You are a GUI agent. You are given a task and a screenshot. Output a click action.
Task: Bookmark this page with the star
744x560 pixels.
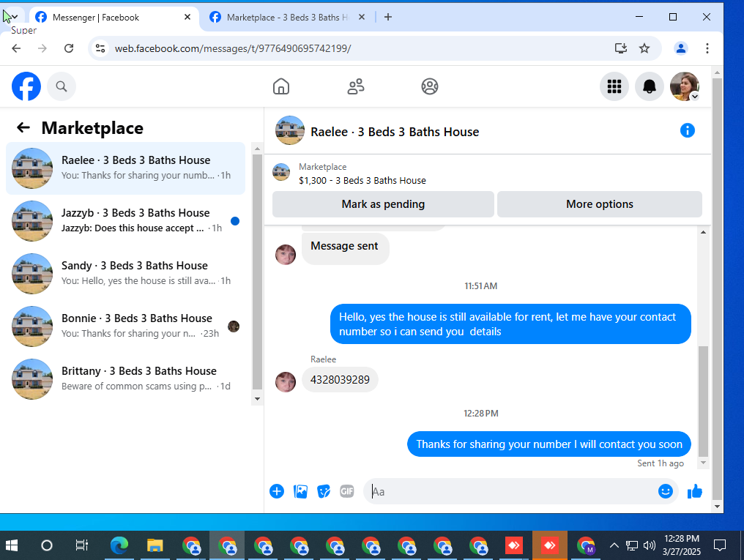coord(644,48)
